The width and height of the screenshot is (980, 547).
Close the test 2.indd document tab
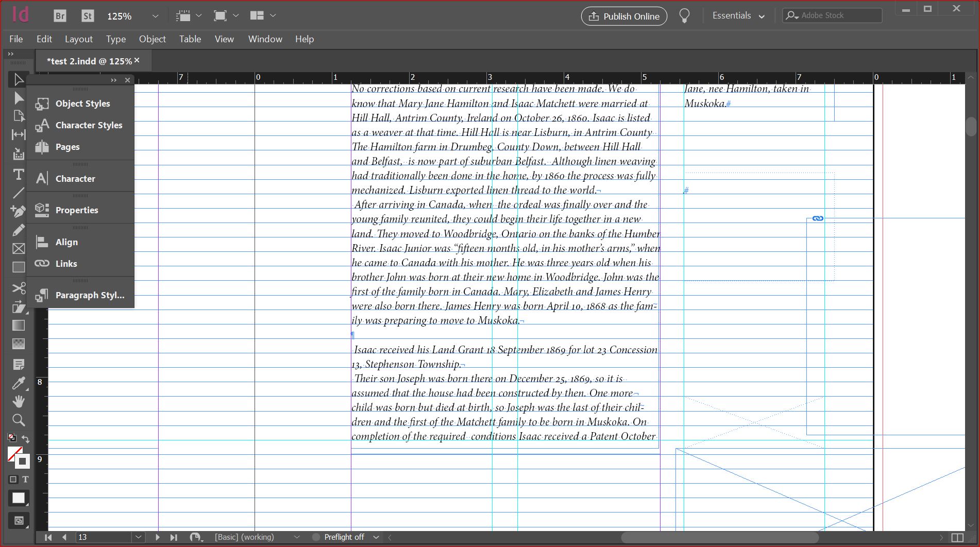[137, 60]
